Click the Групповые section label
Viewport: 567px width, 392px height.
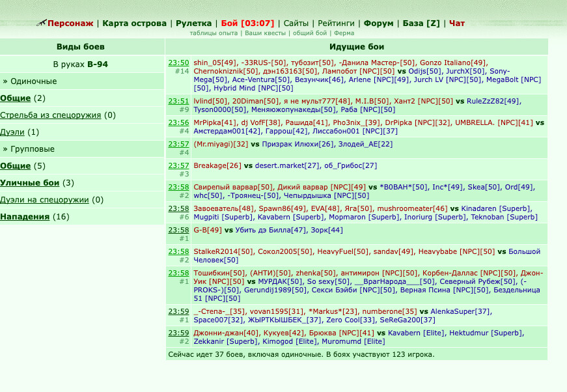pyautogui.click(x=32, y=149)
